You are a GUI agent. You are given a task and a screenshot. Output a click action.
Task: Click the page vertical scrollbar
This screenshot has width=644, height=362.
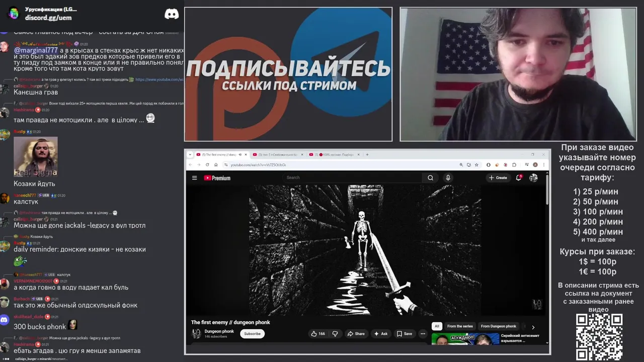[x=547, y=189]
